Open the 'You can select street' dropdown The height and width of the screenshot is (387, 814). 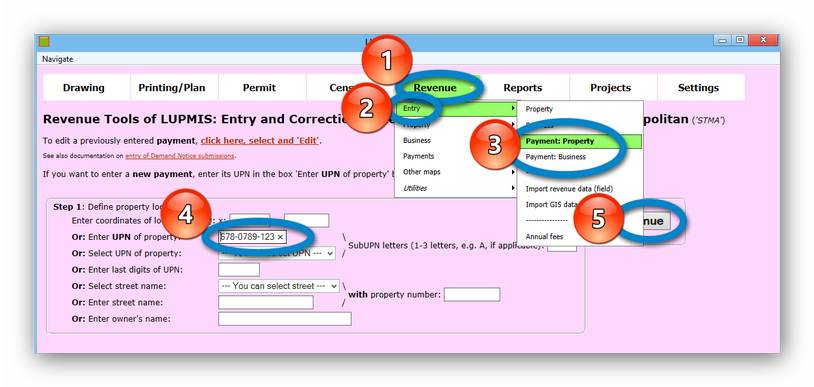[279, 286]
